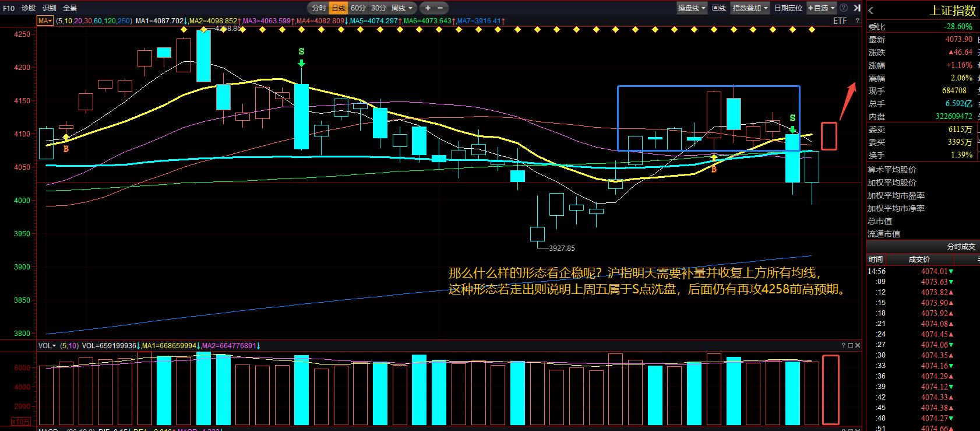The height and width of the screenshot is (431, 980).
Task: Switch to 全景 panorama view
Action: (70, 8)
